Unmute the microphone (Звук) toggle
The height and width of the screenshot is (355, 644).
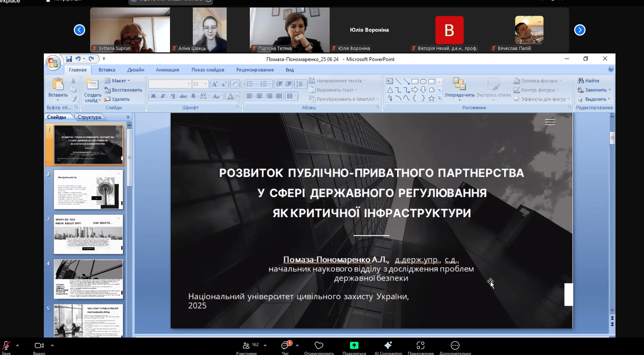6,345
